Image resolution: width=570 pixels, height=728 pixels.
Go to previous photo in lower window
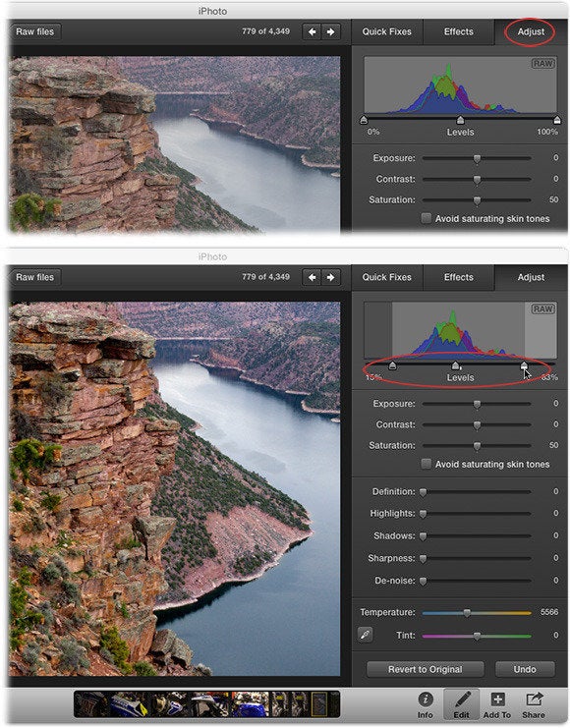tap(312, 277)
